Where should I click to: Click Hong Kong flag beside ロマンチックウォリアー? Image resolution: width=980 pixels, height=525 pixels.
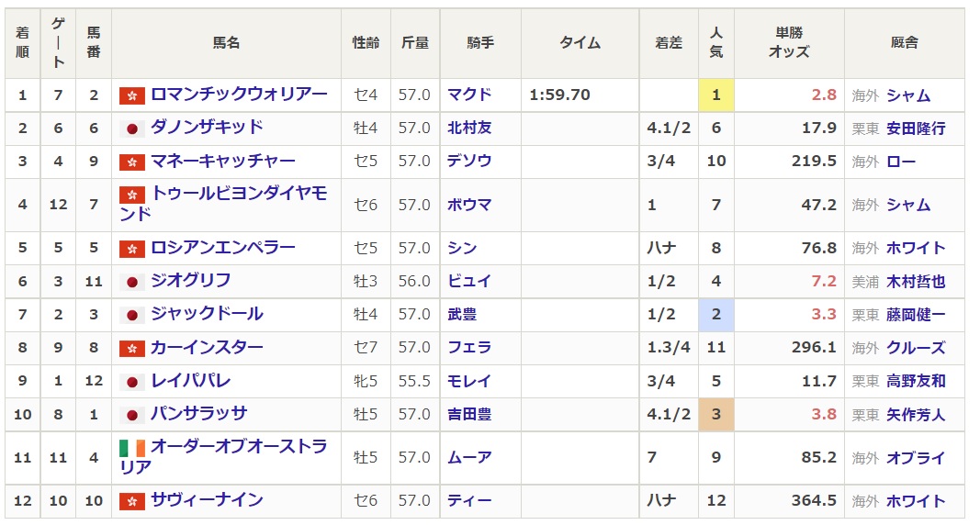[x=132, y=95]
